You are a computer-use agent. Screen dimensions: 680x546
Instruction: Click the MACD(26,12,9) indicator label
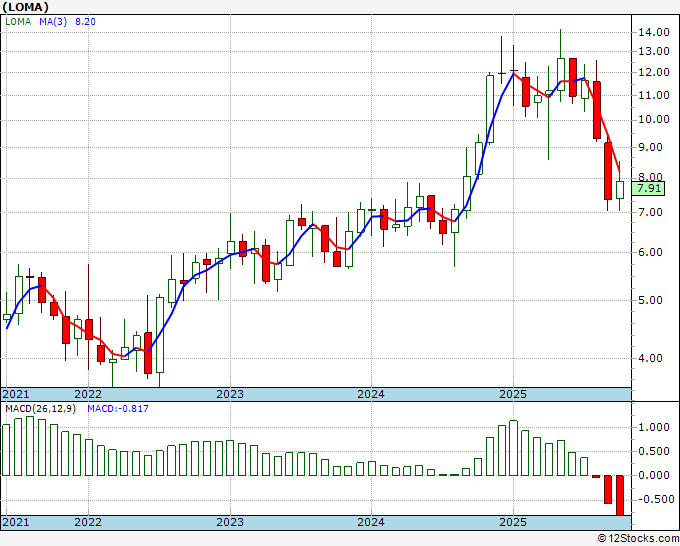tap(40, 409)
